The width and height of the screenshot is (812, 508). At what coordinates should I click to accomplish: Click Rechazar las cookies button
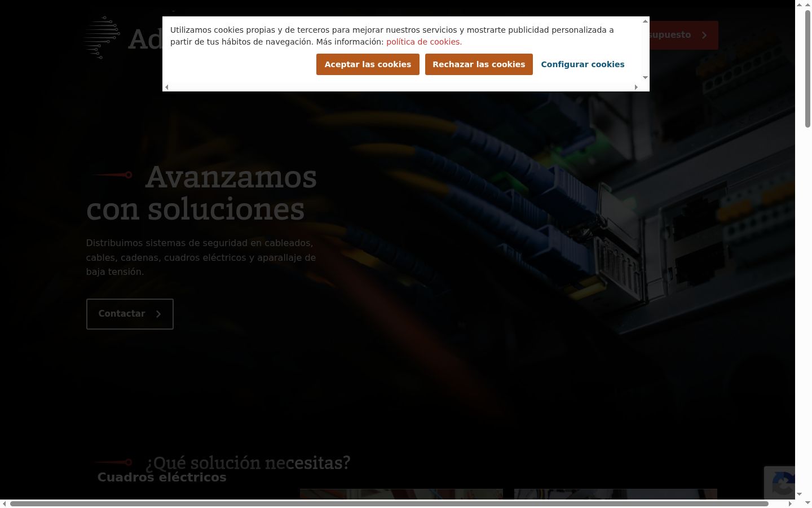point(479,64)
